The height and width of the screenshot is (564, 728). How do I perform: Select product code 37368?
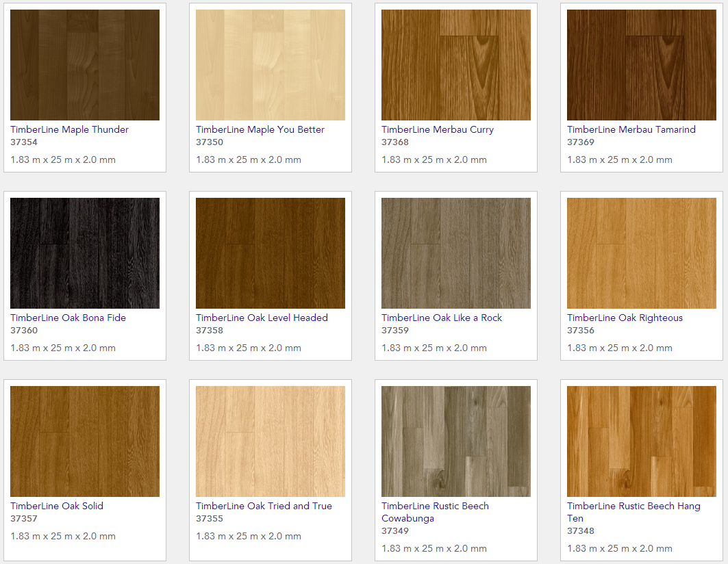(395, 142)
